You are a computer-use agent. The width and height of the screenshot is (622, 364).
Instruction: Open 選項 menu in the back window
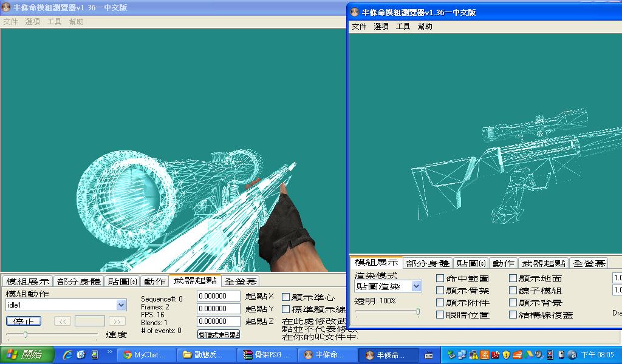[x=33, y=21]
